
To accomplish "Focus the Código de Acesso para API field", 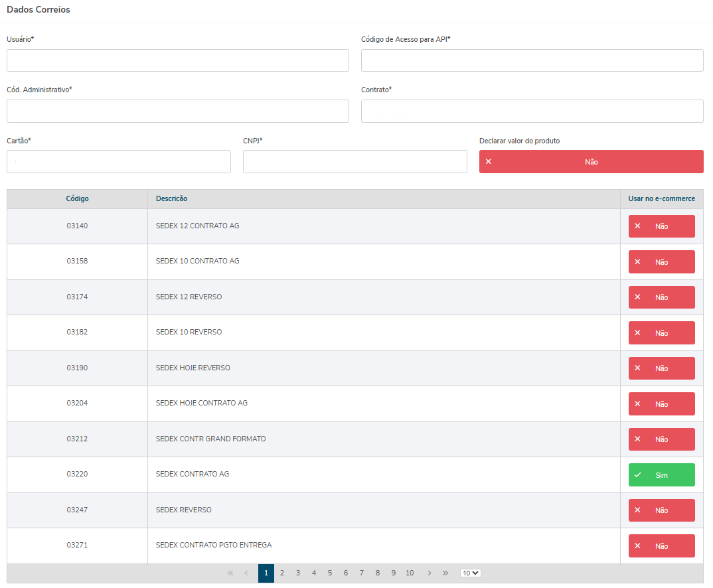I will pyautogui.click(x=532, y=60).
